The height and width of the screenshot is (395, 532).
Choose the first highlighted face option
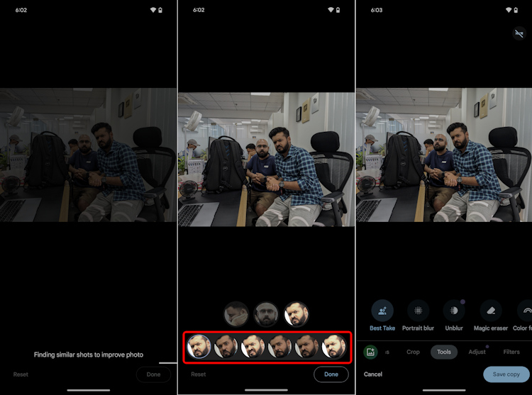[x=199, y=347]
